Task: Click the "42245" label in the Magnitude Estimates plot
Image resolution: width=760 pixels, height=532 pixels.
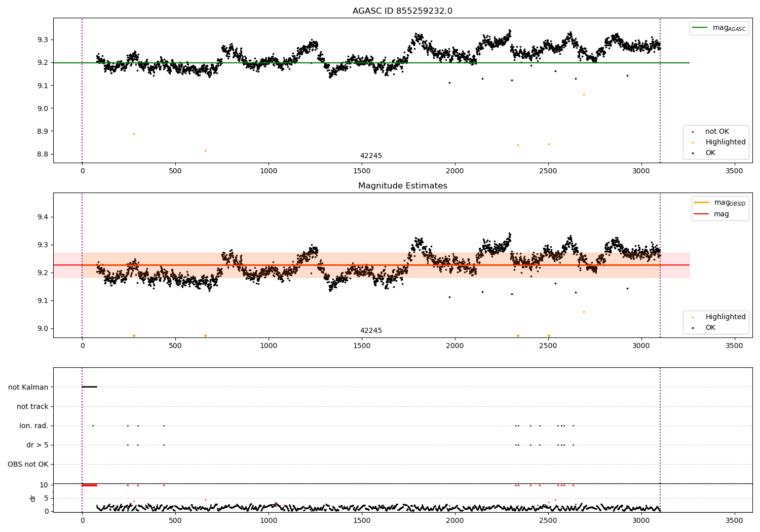Action: tap(371, 331)
